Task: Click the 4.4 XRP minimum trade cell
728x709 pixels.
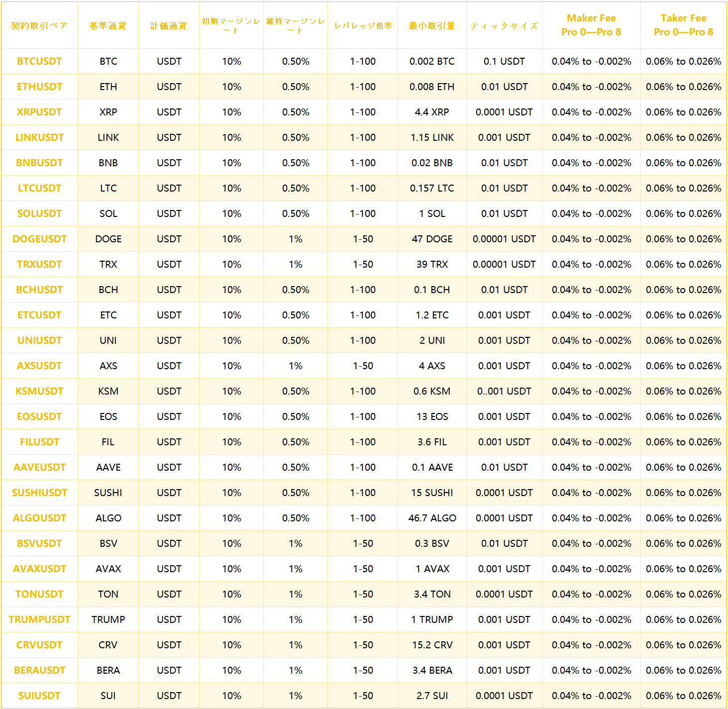Action: point(432,112)
